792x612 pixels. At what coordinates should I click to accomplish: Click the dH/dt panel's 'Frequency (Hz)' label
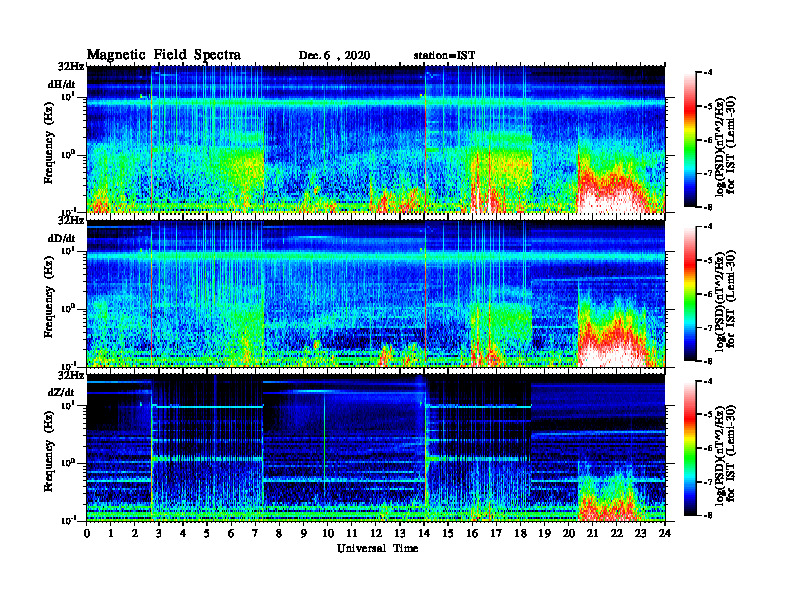tap(48, 143)
